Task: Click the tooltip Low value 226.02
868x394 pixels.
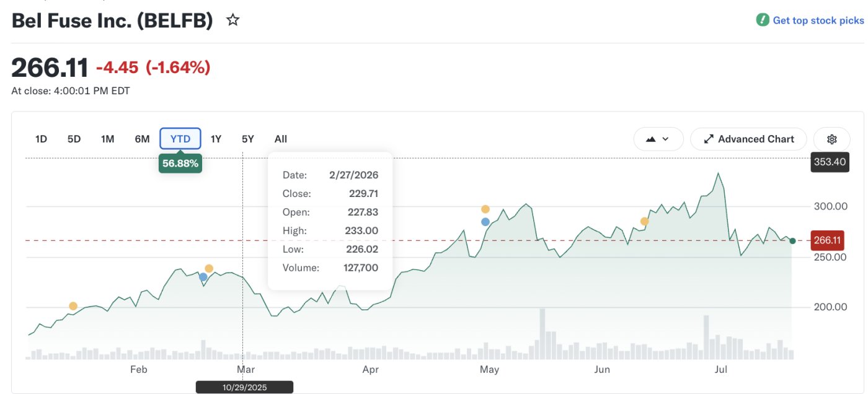Action: [x=363, y=250]
